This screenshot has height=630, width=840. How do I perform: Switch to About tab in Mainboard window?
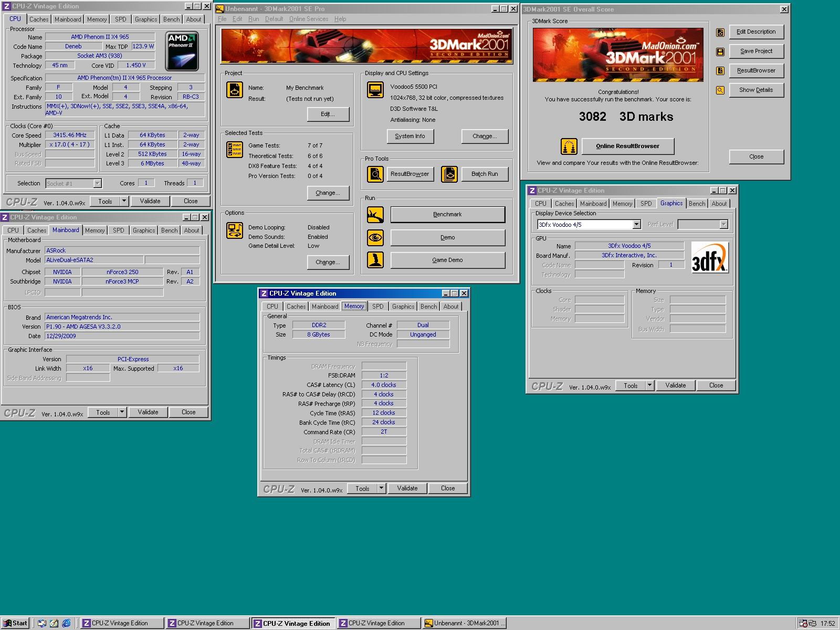pyautogui.click(x=192, y=230)
